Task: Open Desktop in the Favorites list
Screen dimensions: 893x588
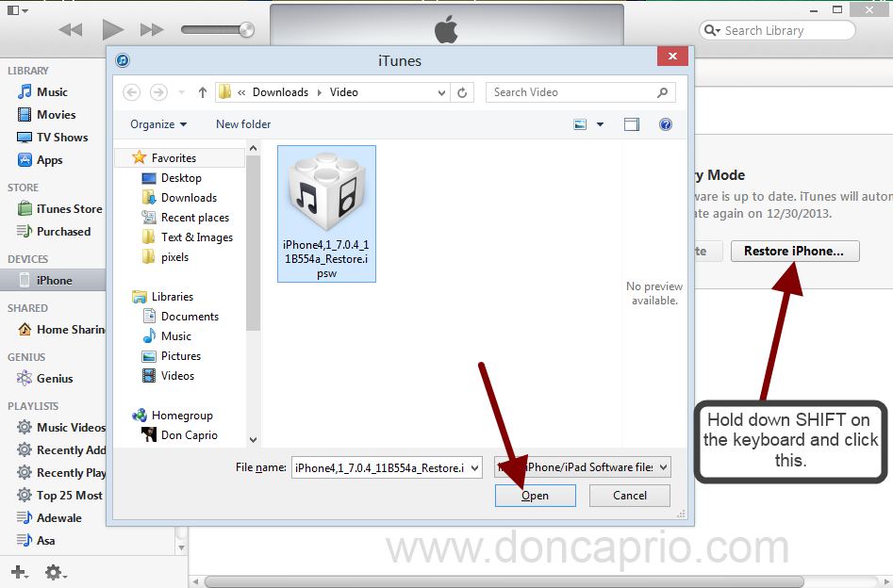Action: pos(180,177)
